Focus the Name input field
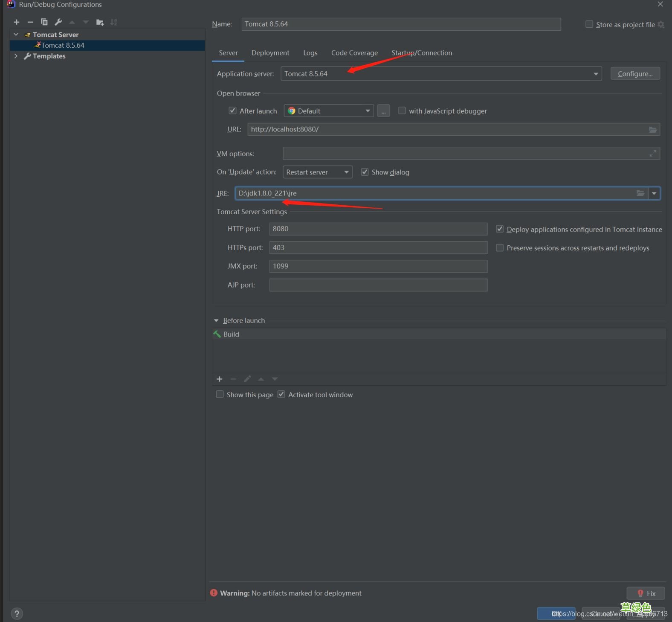This screenshot has width=672, height=622. 401,24
